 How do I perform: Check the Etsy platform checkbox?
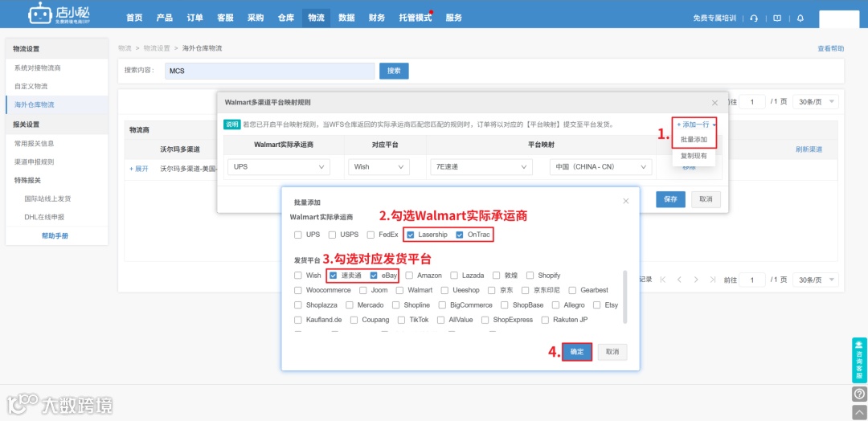click(596, 305)
